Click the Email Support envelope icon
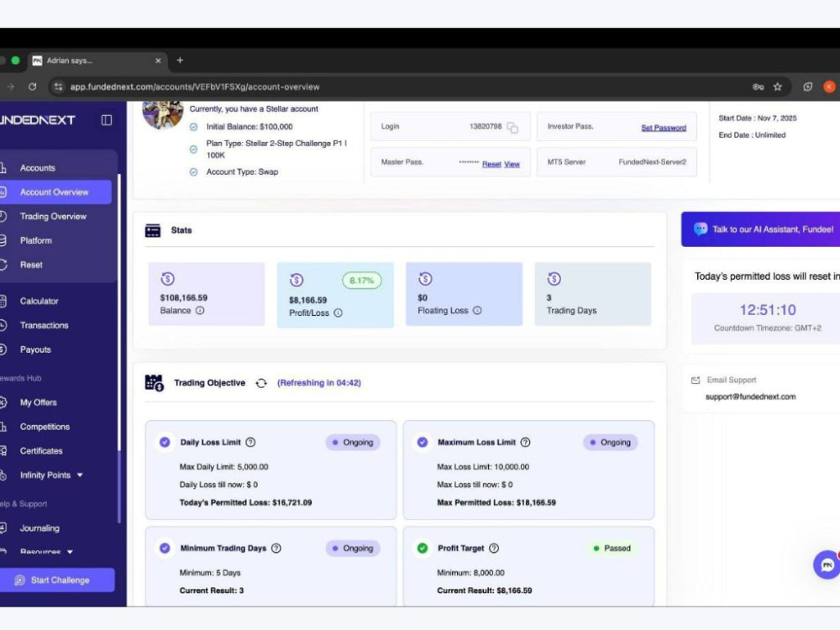Image resolution: width=840 pixels, height=630 pixels. click(696, 381)
